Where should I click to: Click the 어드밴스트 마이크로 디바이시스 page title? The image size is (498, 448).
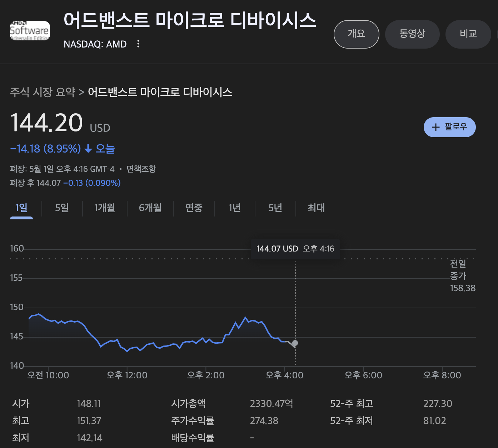pyautogui.click(x=190, y=20)
